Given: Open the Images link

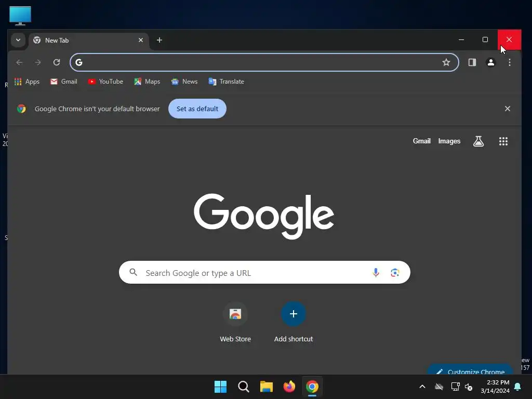Looking at the screenshot, I should (449, 141).
